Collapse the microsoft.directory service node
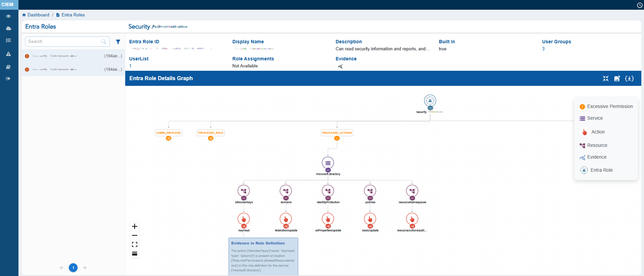The height and width of the screenshot is (276, 644). (328, 170)
